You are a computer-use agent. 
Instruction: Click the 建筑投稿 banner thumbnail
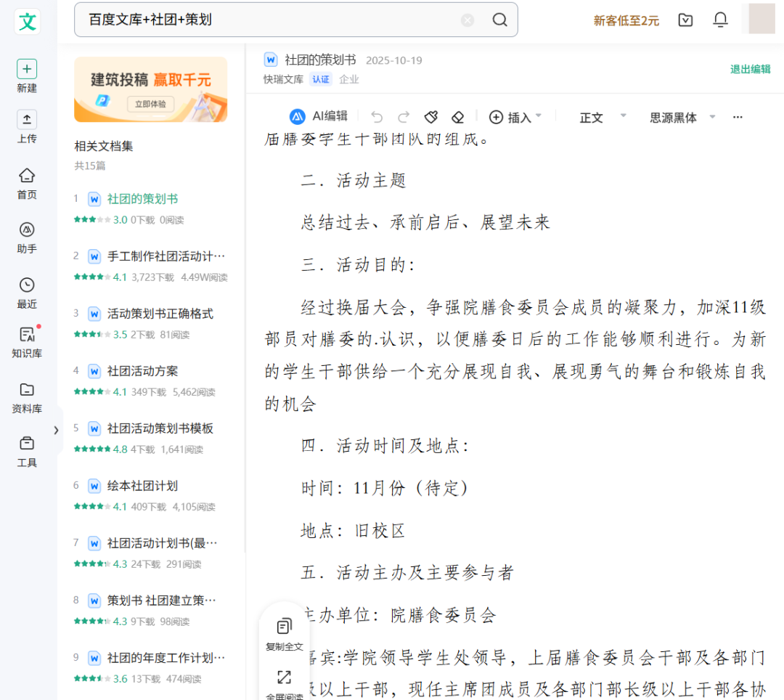tap(150, 89)
